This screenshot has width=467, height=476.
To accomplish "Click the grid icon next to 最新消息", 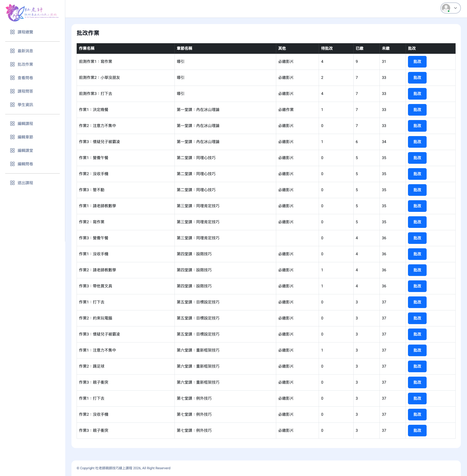I will tap(12, 51).
